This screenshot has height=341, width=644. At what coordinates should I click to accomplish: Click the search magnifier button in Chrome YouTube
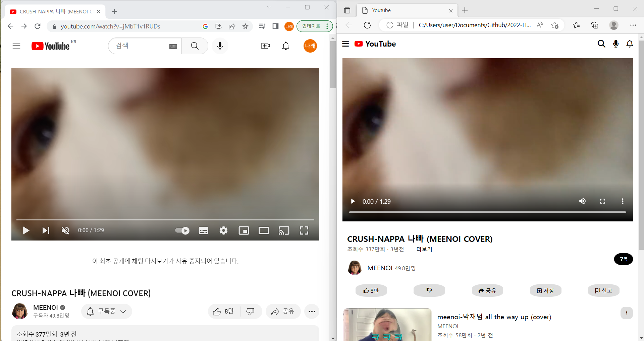pyautogui.click(x=195, y=46)
